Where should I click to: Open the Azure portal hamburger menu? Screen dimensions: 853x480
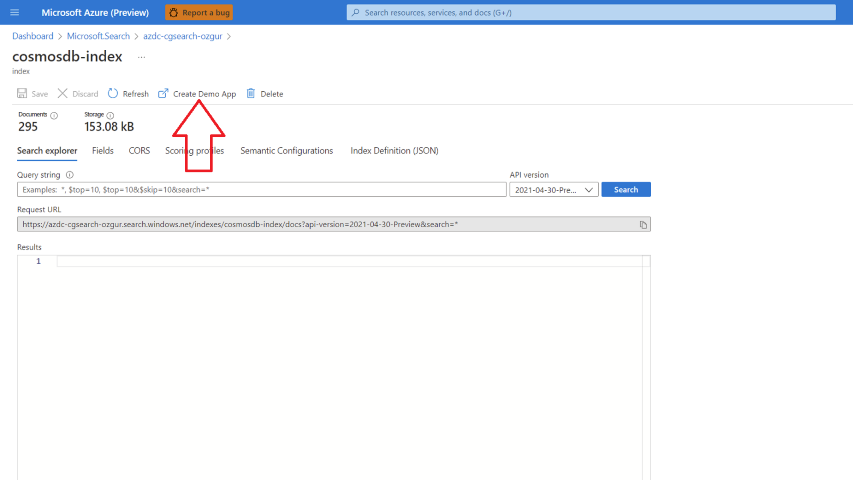pos(15,13)
